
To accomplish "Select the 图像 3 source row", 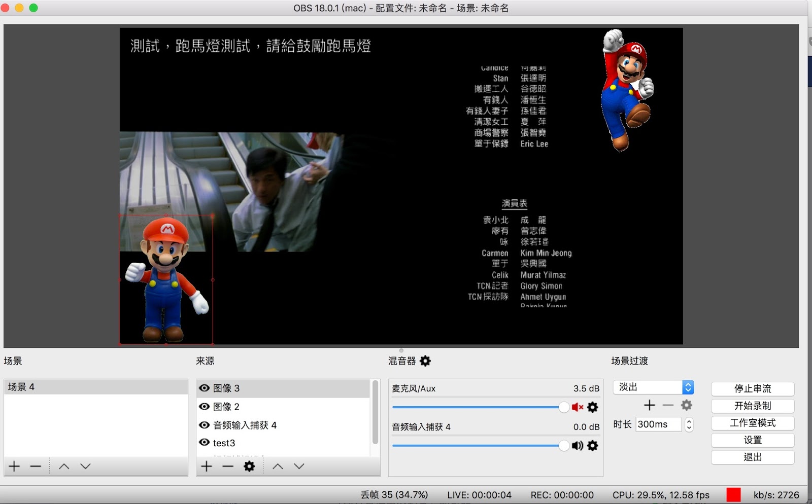I will tap(283, 388).
